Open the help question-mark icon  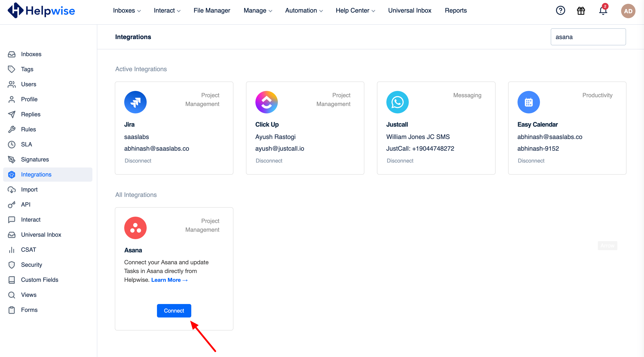pyautogui.click(x=560, y=11)
